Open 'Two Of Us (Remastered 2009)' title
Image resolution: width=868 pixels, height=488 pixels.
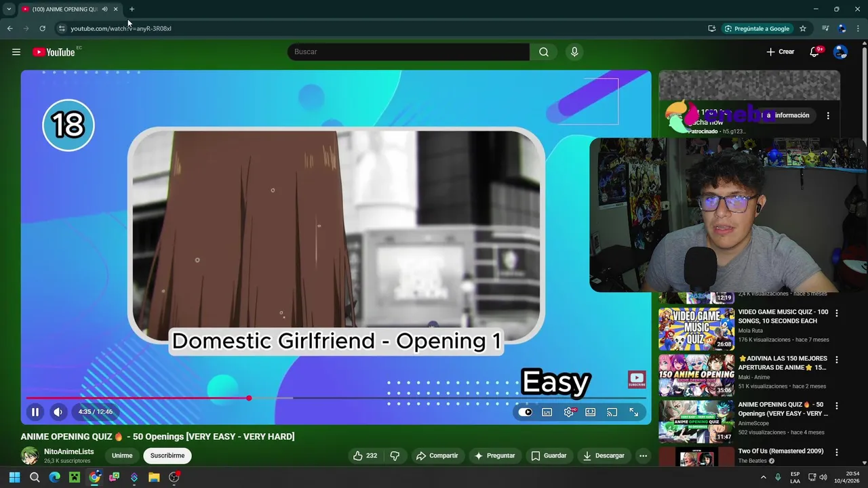(781, 451)
